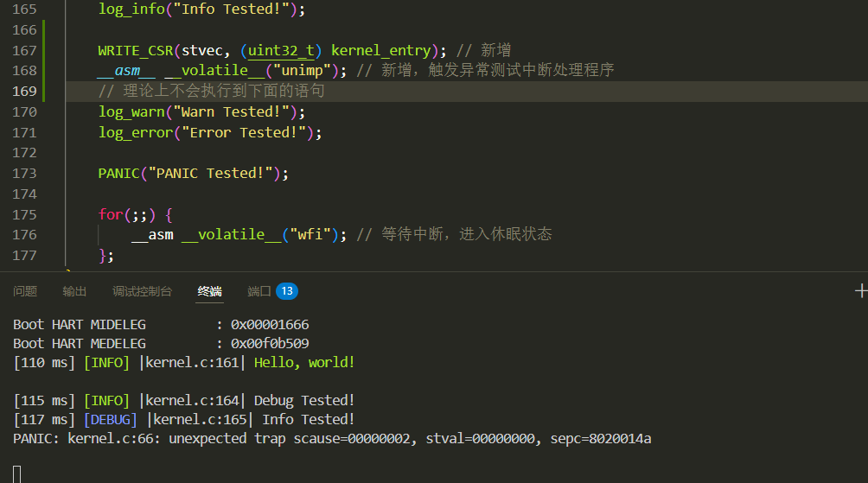Follow the kernel.c:164 terminal link

pos(192,401)
